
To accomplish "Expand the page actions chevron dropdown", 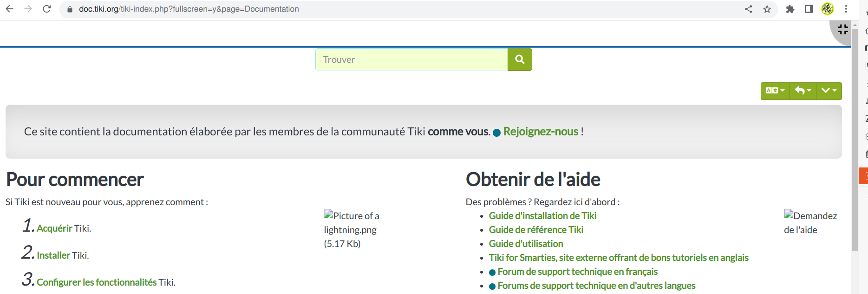I will [x=829, y=91].
